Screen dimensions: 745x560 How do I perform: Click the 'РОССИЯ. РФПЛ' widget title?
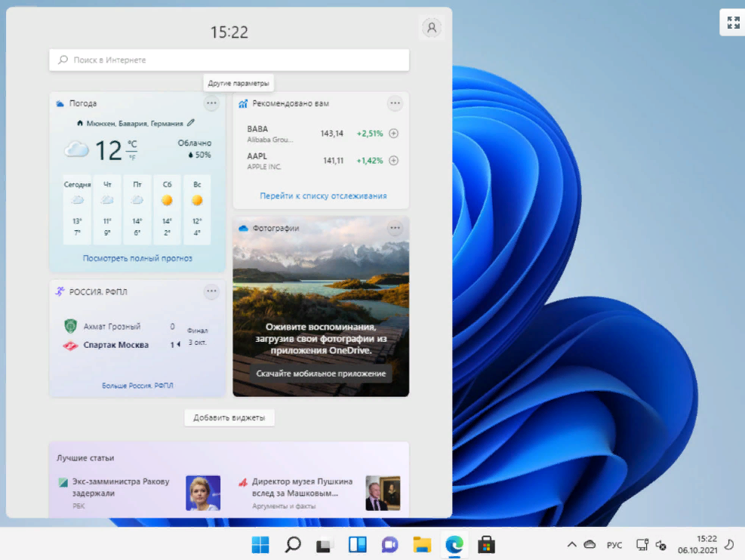(98, 291)
